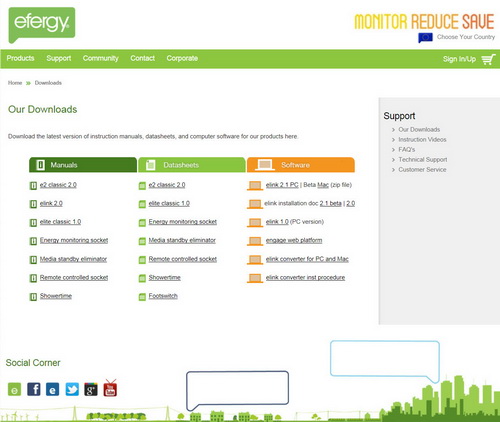Image resolution: width=500 pixels, height=422 pixels.
Task: Click the EU flag icon
Action: coord(425,38)
